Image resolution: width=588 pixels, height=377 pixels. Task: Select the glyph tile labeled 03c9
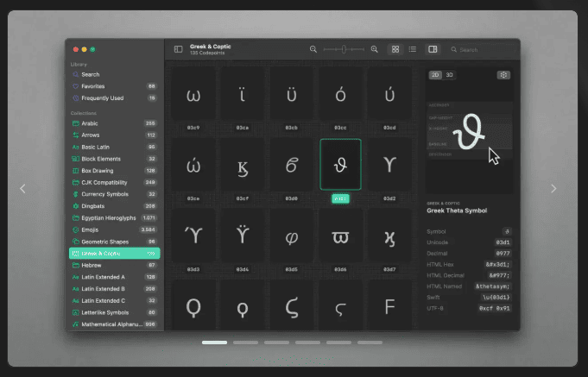(x=193, y=94)
